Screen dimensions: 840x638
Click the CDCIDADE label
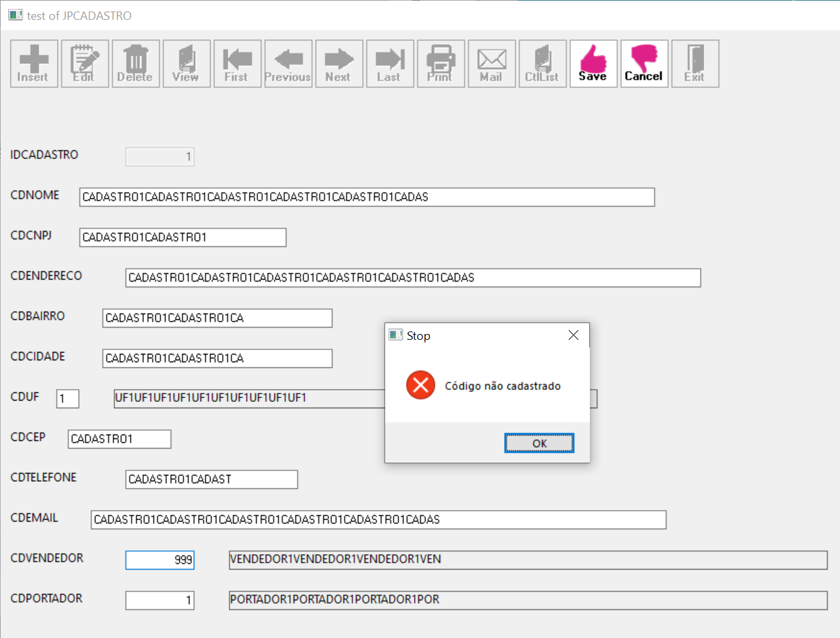(x=38, y=356)
